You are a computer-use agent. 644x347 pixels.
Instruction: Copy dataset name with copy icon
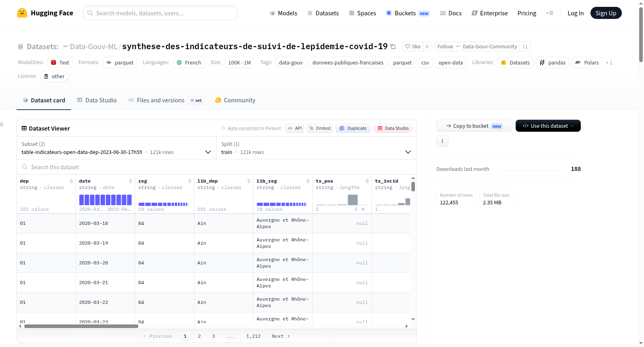click(393, 47)
